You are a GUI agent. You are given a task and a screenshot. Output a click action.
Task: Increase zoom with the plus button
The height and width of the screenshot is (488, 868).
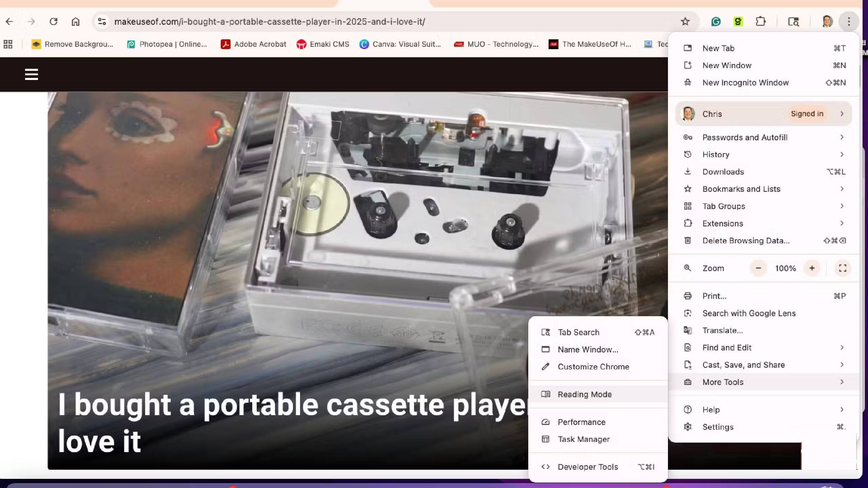pyautogui.click(x=812, y=268)
